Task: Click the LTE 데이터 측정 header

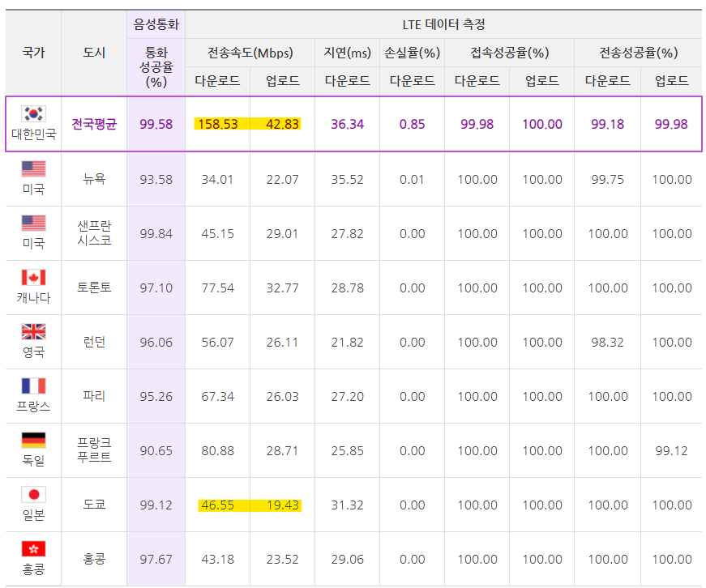Action: pyautogui.click(x=444, y=24)
